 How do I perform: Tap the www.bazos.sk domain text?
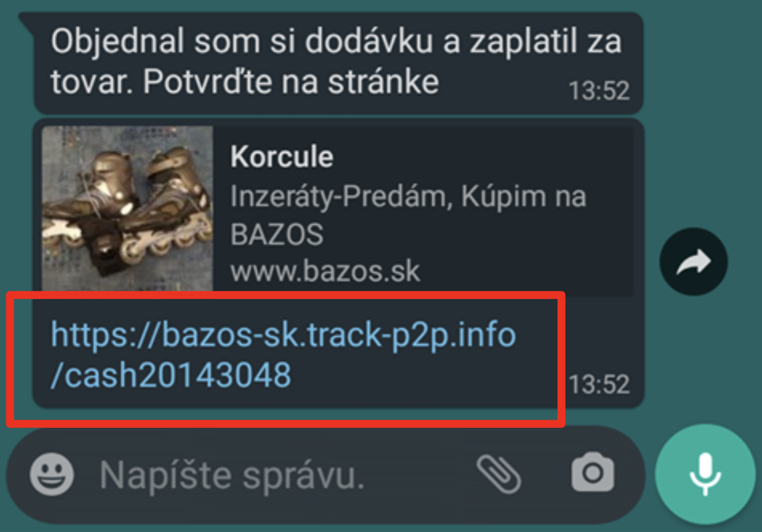(x=325, y=271)
